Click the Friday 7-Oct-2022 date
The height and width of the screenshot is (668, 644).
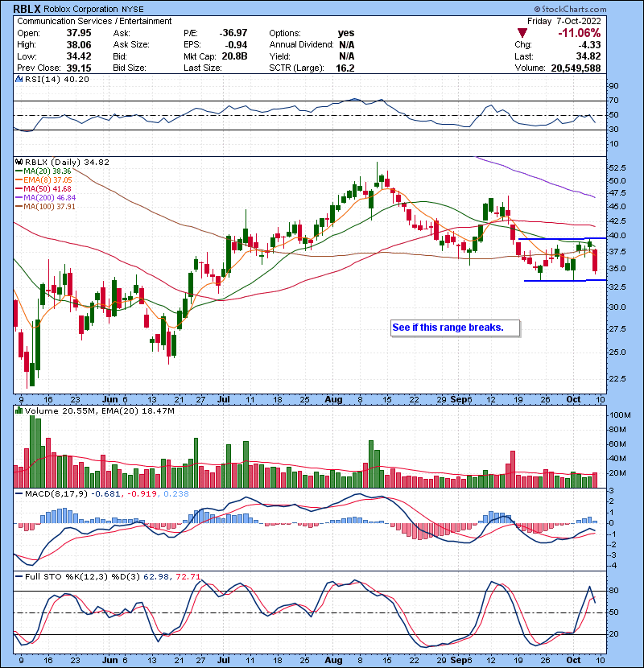coord(563,21)
